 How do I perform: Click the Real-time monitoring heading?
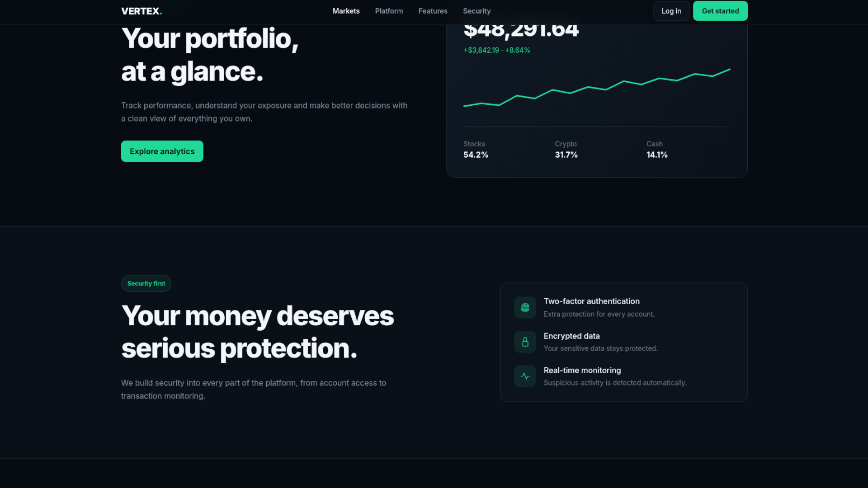(x=582, y=371)
